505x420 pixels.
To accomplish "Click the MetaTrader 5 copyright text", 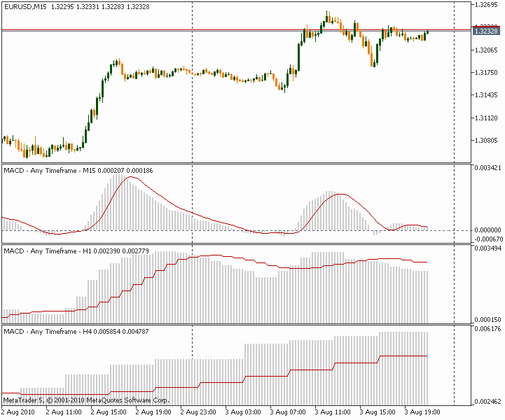I will [85, 400].
